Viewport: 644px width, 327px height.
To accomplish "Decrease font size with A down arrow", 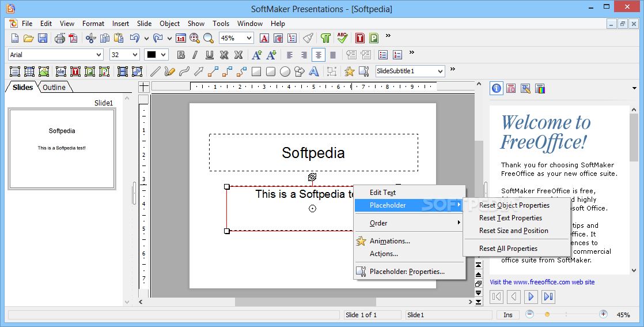I will [271, 55].
